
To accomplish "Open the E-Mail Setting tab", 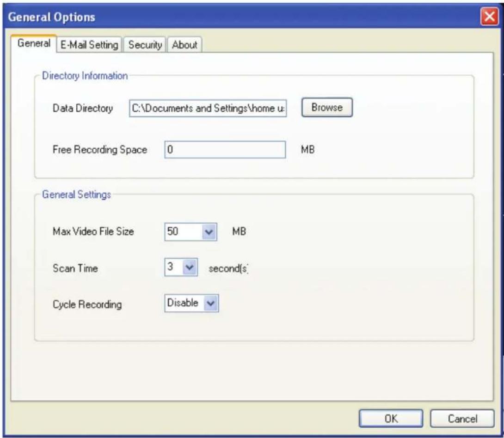I will 89,45.
